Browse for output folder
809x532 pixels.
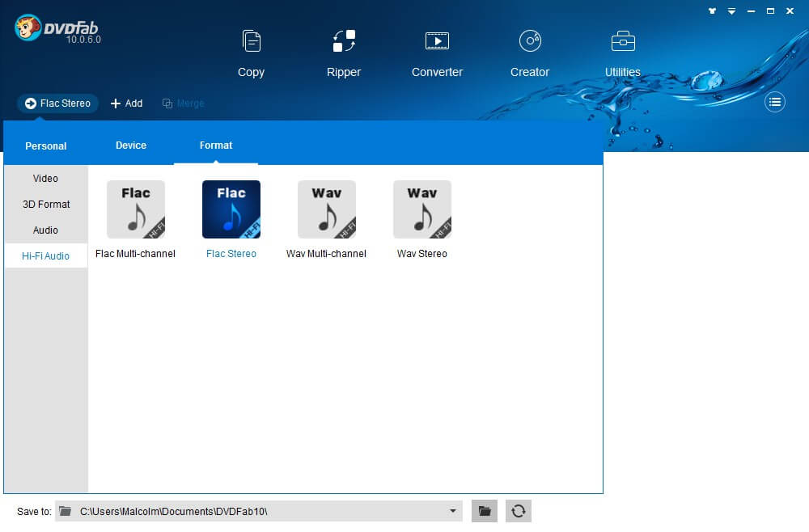click(485, 511)
